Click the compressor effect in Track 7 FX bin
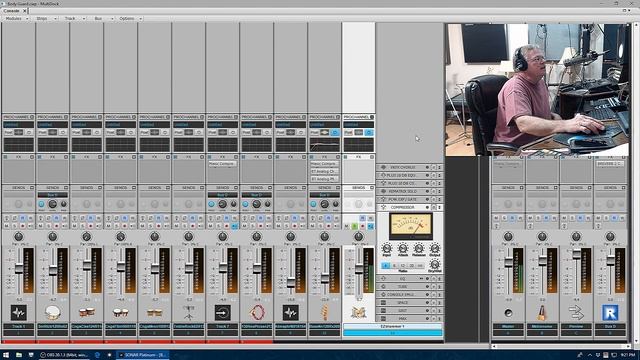Viewport: 640px width, 360px height. click(222, 164)
